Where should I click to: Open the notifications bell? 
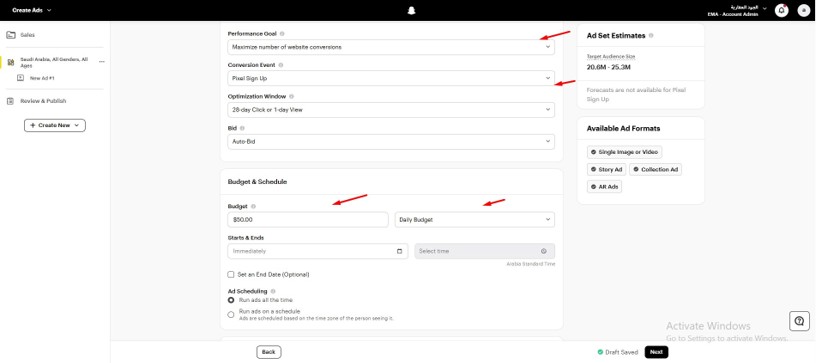coord(781,10)
